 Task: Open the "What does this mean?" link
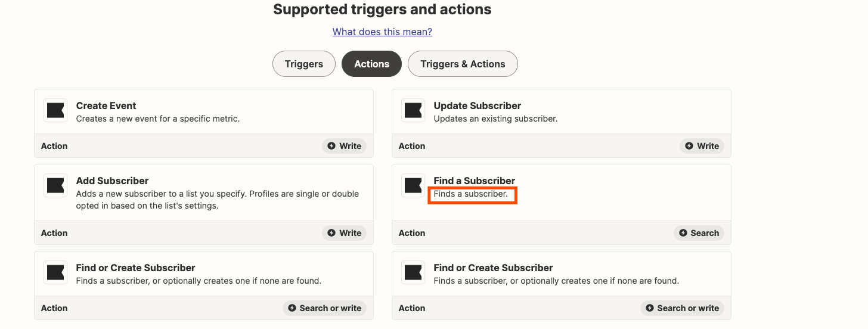coord(382,32)
